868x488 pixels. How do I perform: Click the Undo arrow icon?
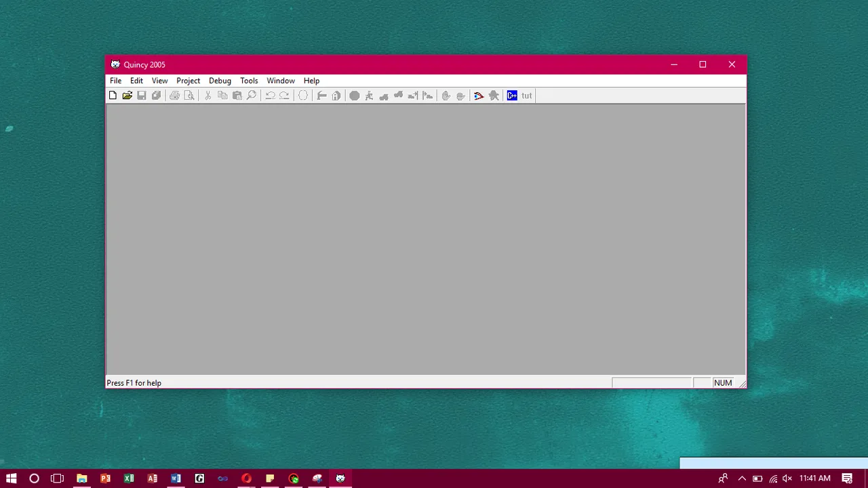270,96
